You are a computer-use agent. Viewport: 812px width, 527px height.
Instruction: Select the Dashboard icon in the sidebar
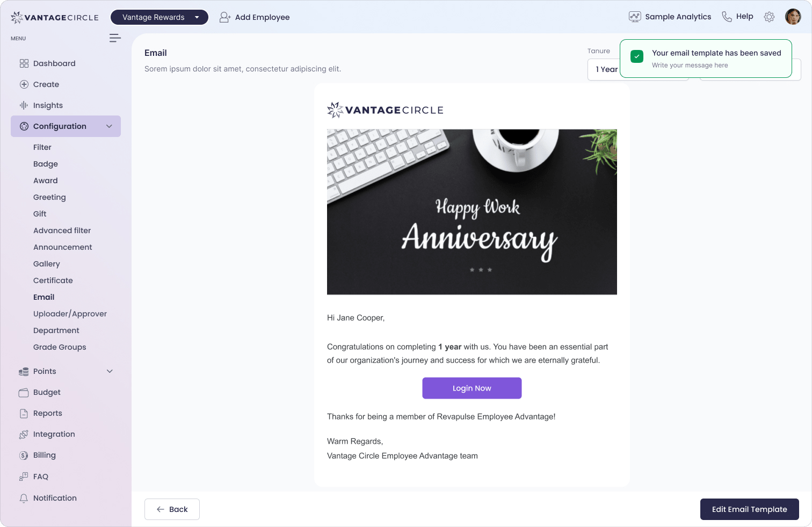pyautogui.click(x=24, y=63)
